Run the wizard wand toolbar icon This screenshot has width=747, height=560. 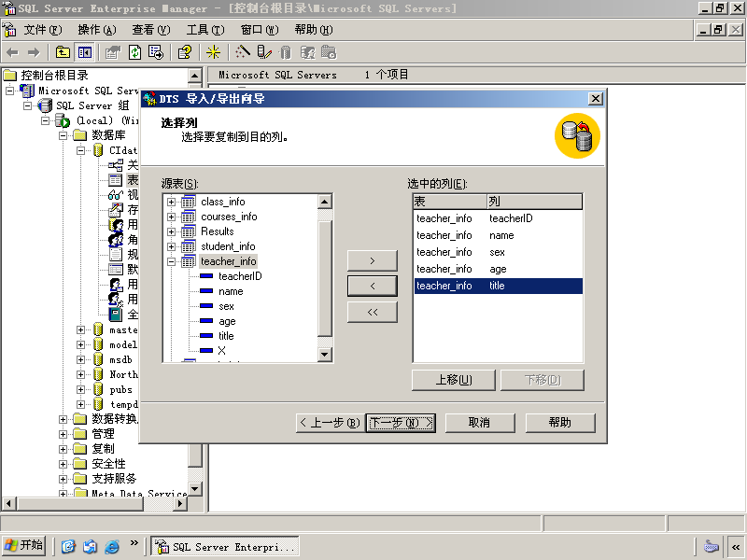pyautogui.click(x=243, y=52)
